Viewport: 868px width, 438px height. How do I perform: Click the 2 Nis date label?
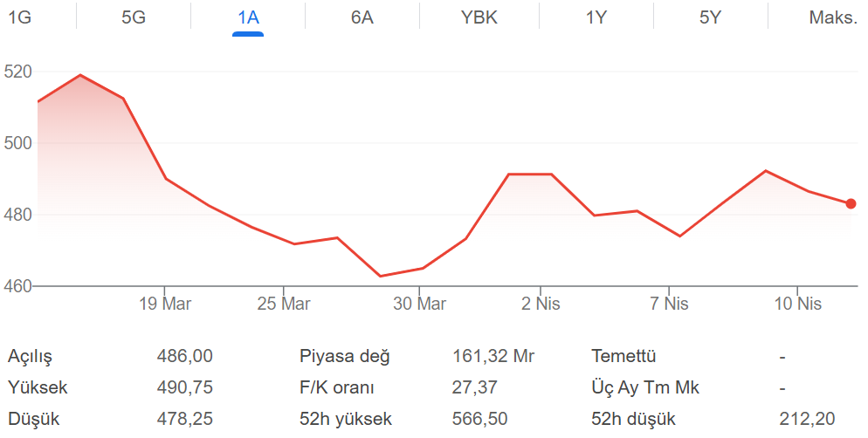[x=541, y=304]
